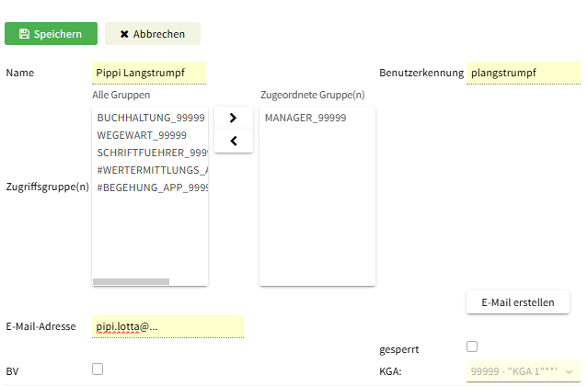Select the #BEGEHUNG_APP group entry
This screenshot has height=386, width=588.
(152, 187)
